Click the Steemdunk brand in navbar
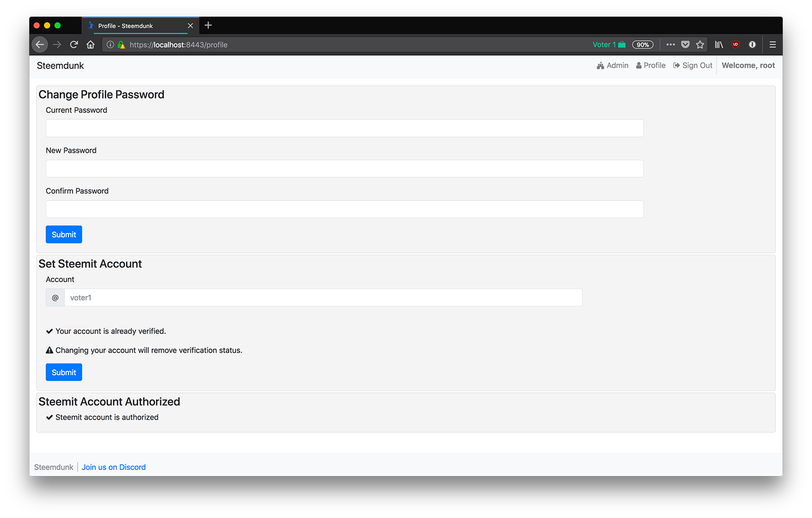Image resolution: width=812 pixels, height=518 pixels. (60, 65)
